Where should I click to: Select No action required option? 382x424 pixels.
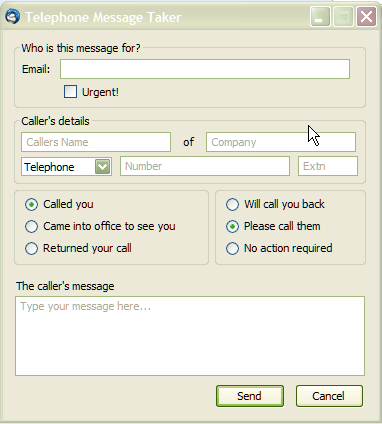[232, 248]
